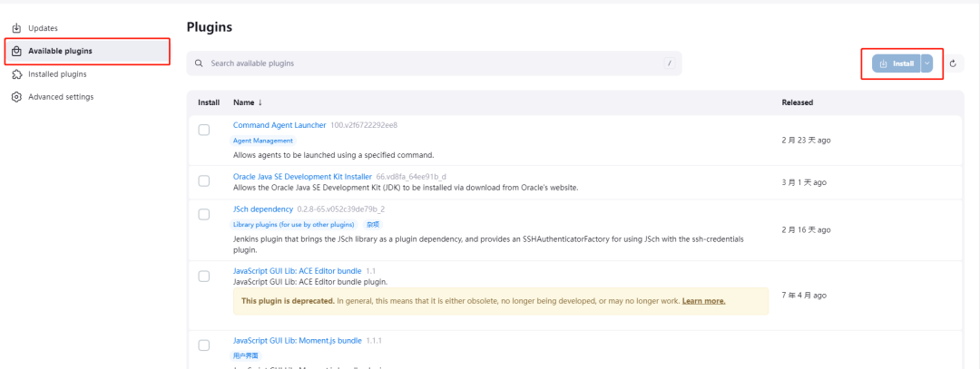Sort plugins by the Name column header
This screenshot has width=980, height=369.
click(248, 102)
